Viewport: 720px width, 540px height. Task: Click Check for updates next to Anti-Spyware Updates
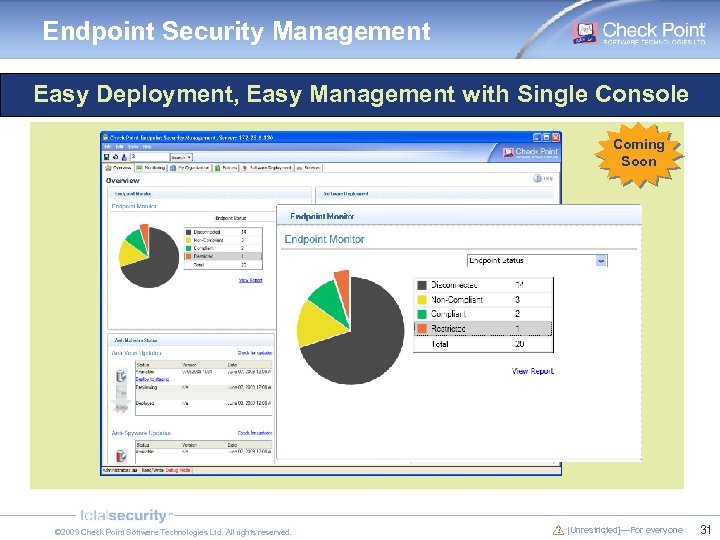255,433
